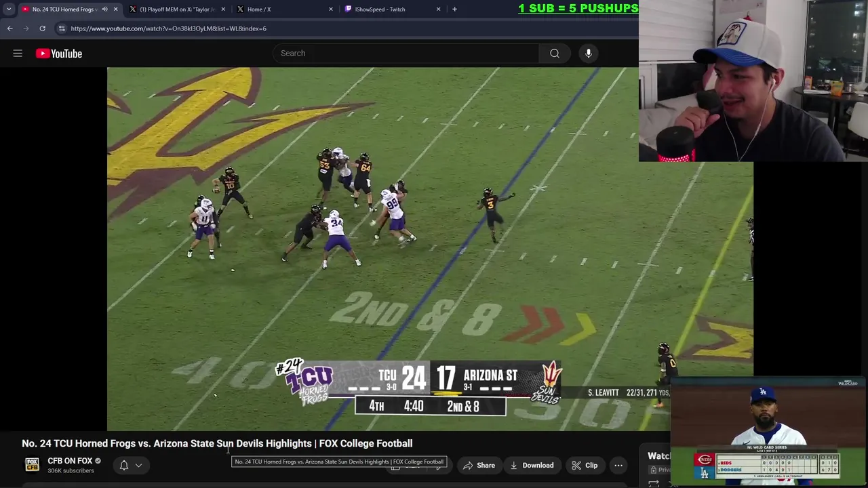
Task: Open a new browser tab with plus
Action: click(454, 9)
